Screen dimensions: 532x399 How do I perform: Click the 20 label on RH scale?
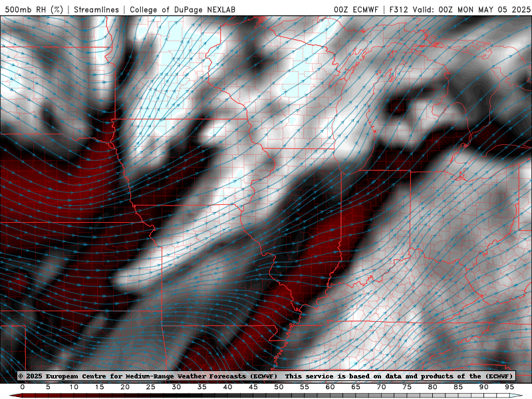(x=125, y=387)
